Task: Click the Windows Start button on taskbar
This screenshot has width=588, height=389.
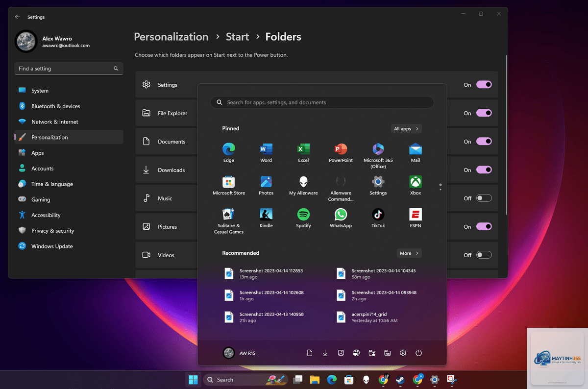Action: pyautogui.click(x=193, y=380)
